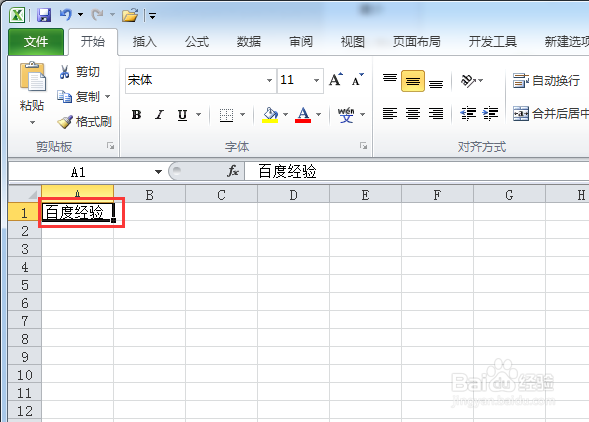This screenshot has height=422, width=589.
Task: Open the 公式 tab
Action: point(197,41)
